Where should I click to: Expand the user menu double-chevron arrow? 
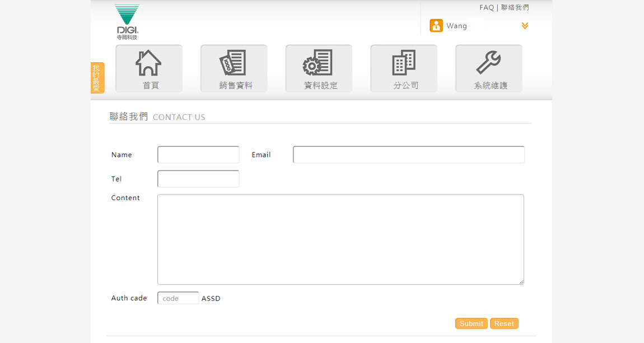click(525, 26)
